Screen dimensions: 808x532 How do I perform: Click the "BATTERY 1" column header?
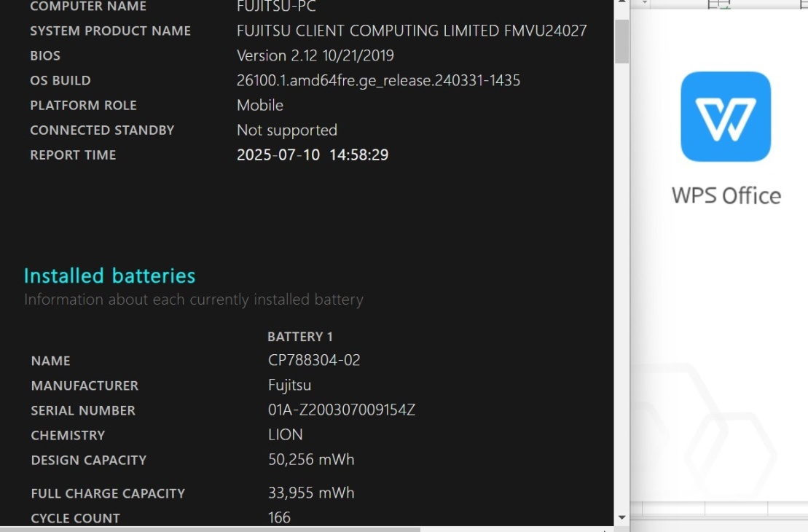tap(300, 337)
